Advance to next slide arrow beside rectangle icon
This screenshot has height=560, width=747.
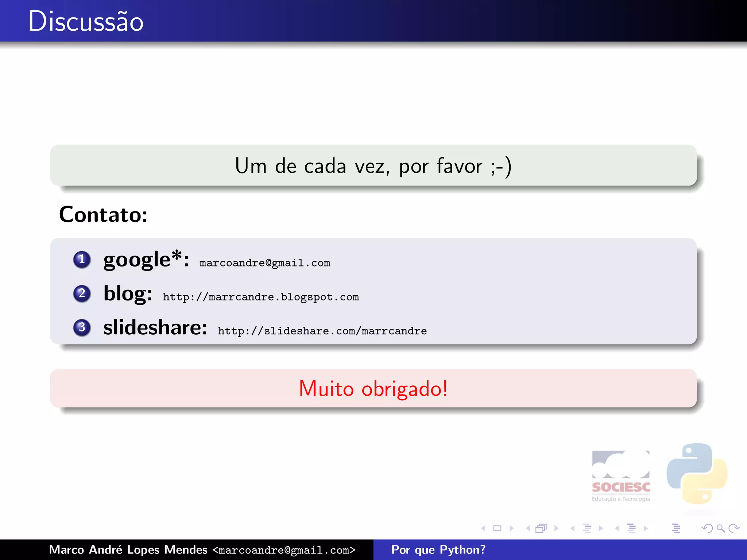(x=511, y=528)
